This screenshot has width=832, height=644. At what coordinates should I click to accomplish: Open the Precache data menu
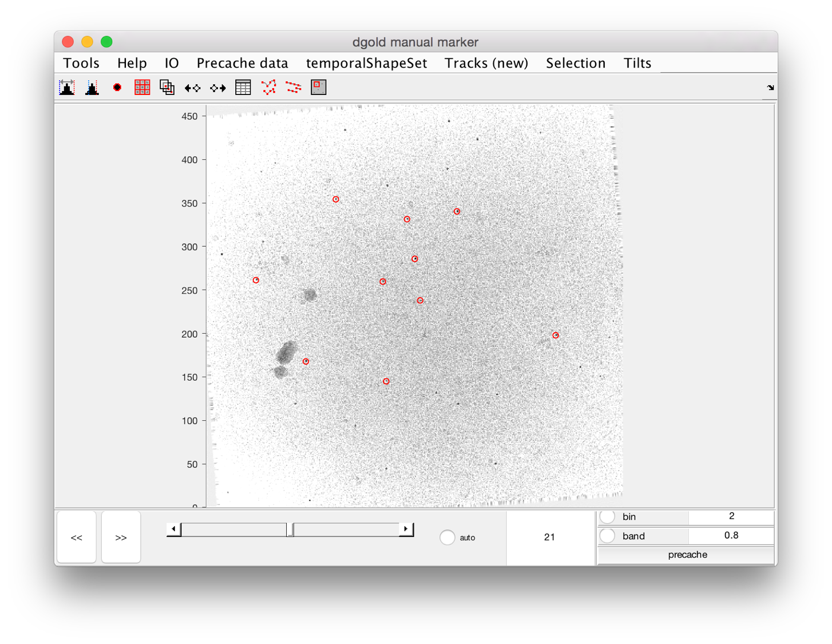[x=243, y=63]
